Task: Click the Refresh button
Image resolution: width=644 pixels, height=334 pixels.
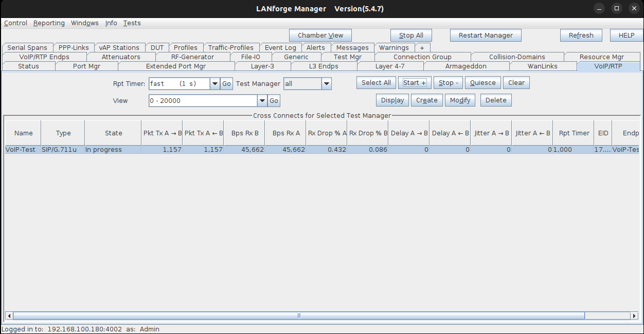Action: pyautogui.click(x=581, y=36)
